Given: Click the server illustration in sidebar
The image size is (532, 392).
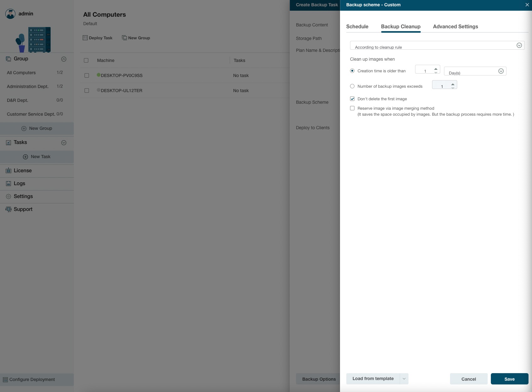Looking at the screenshot, I should point(33,40).
